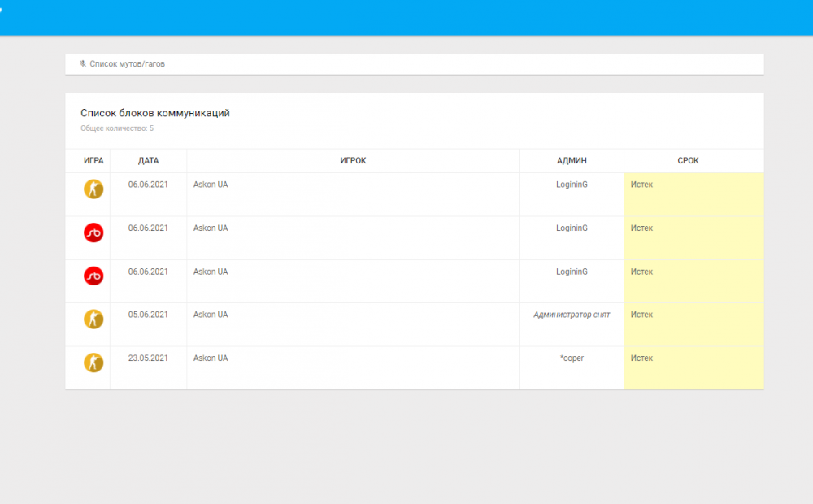Image resolution: width=813 pixels, height=504 pixels.
Task: Open player Askon UA in the first row
Action: (211, 185)
